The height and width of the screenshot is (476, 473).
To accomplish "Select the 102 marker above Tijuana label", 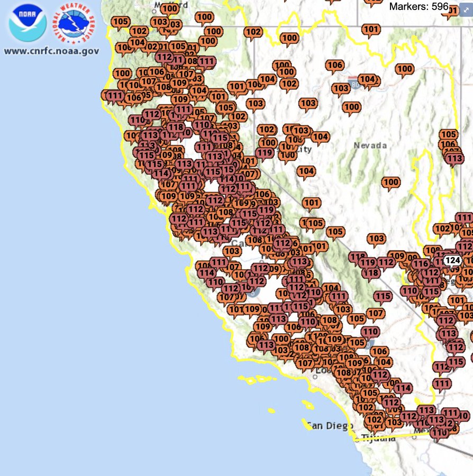I will pyautogui.click(x=374, y=420).
